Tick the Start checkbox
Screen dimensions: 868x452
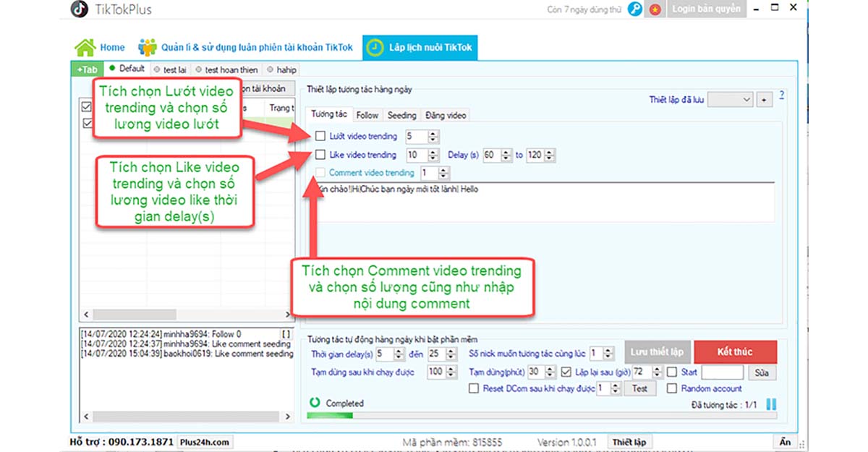[671, 372]
